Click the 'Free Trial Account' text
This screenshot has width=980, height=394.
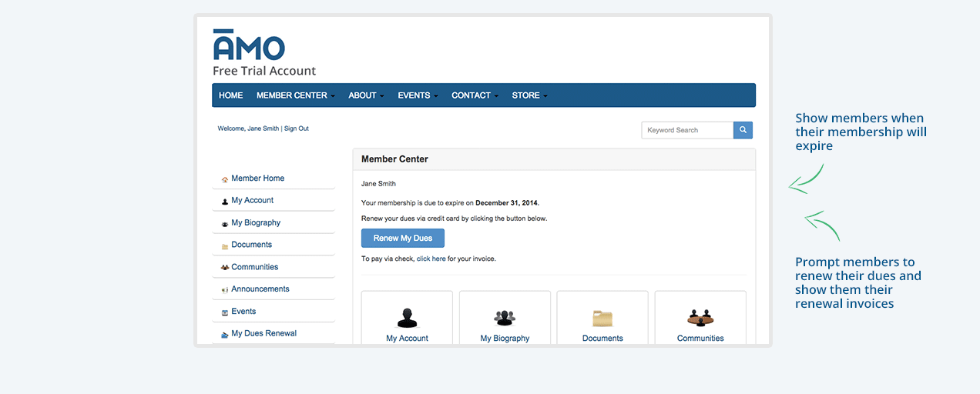(x=264, y=71)
